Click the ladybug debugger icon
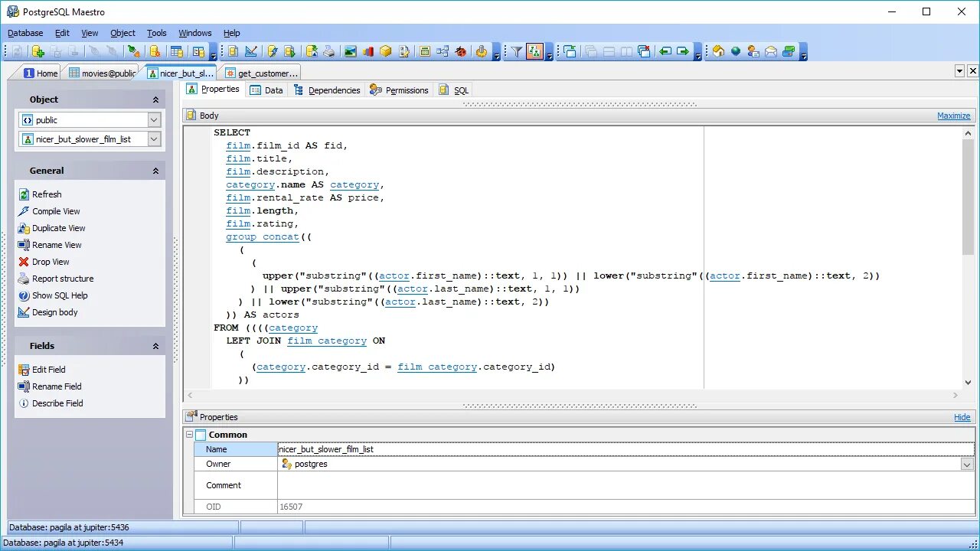The width and height of the screenshot is (980, 551). pos(461,51)
